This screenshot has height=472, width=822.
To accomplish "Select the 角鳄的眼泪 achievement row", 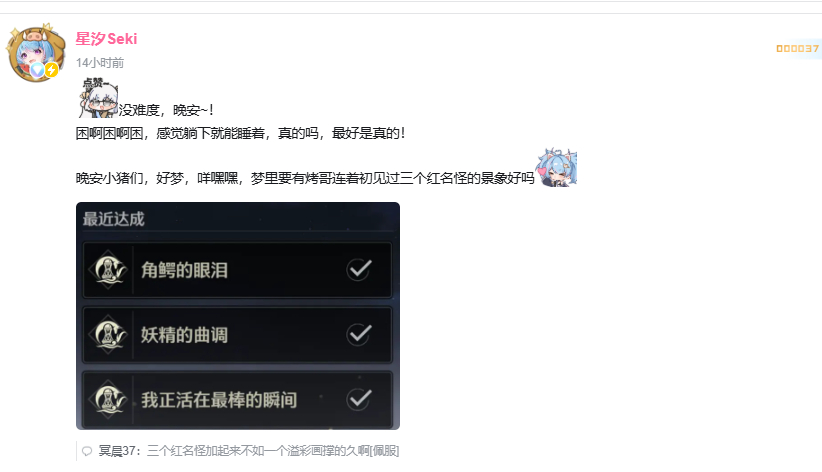I will pos(237,270).
